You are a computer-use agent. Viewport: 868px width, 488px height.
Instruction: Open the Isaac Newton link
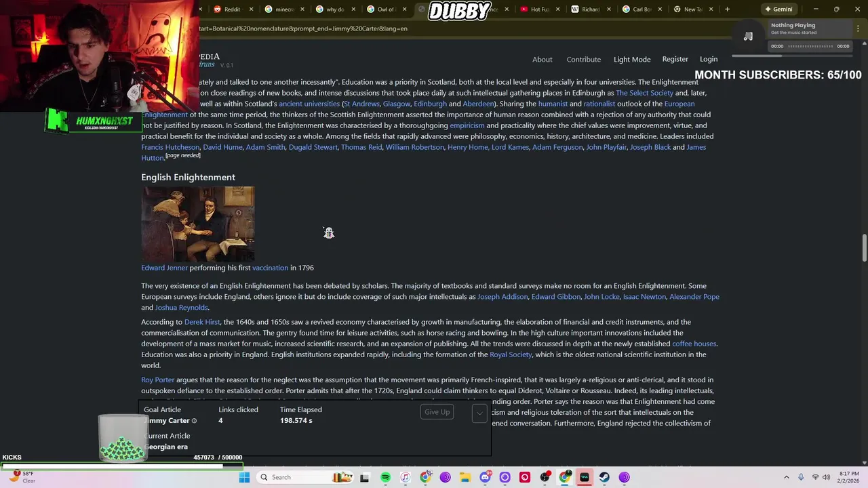(644, 297)
